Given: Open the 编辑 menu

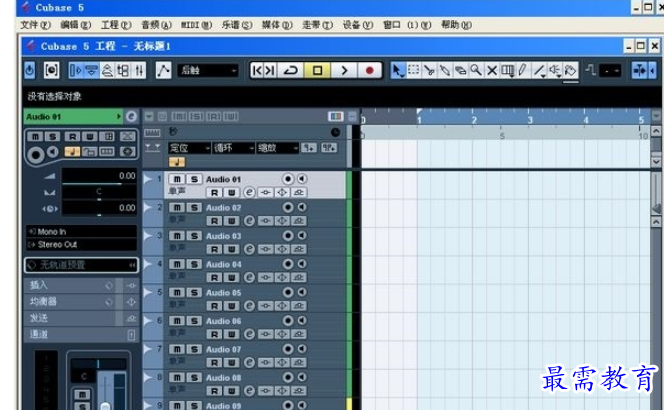Looking at the screenshot, I should point(75,25).
